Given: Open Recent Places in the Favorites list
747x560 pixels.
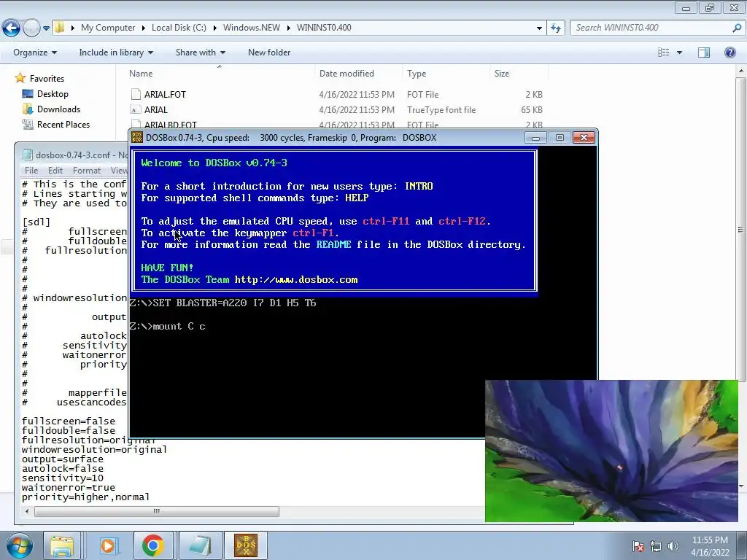Looking at the screenshot, I should click(63, 124).
